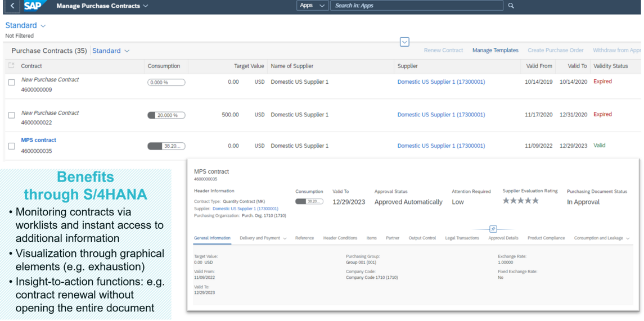Open the MPS contract link in table
This screenshot has height=321, width=644.
[x=39, y=140]
